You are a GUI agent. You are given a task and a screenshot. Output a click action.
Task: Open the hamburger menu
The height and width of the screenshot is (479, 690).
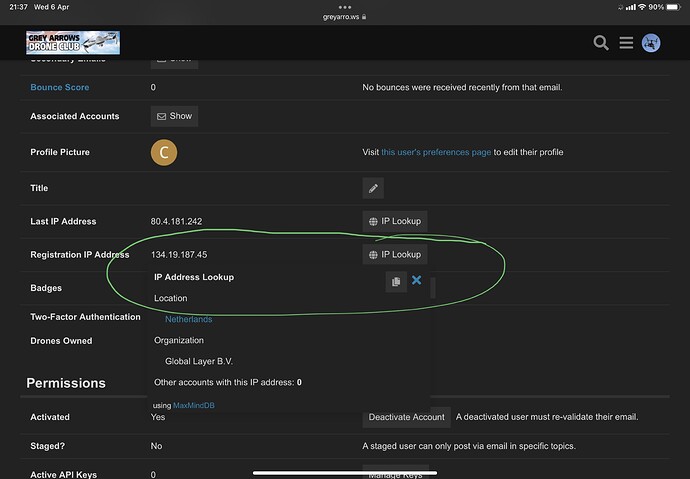click(626, 43)
